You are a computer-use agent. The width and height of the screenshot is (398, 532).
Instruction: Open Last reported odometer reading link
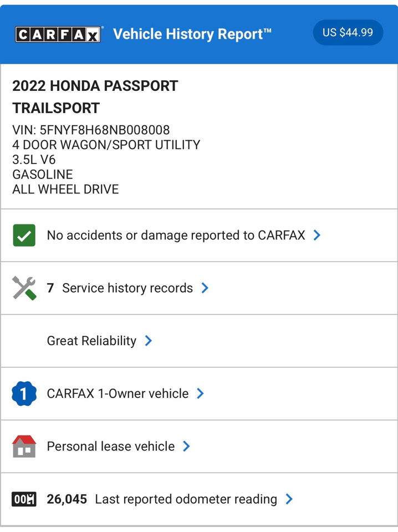(x=186, y=499)
